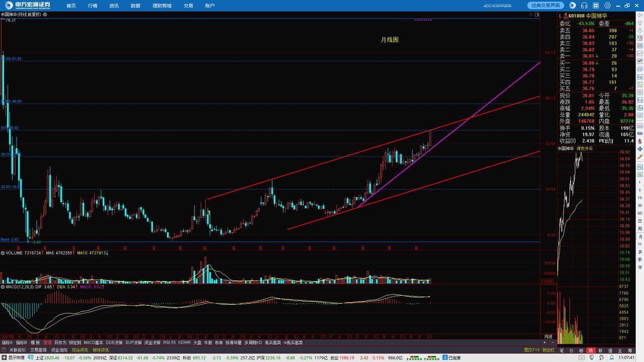Viewport: 644px width, 362px height.
Task: Select 价 tab under intraday chart
Action: 572,350
